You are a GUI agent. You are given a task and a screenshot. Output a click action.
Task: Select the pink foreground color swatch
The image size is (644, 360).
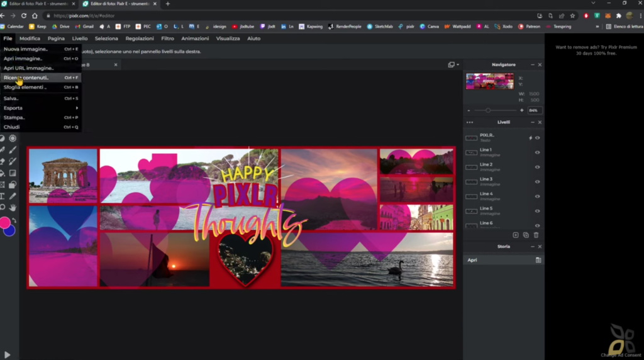[x=4, y=222]
